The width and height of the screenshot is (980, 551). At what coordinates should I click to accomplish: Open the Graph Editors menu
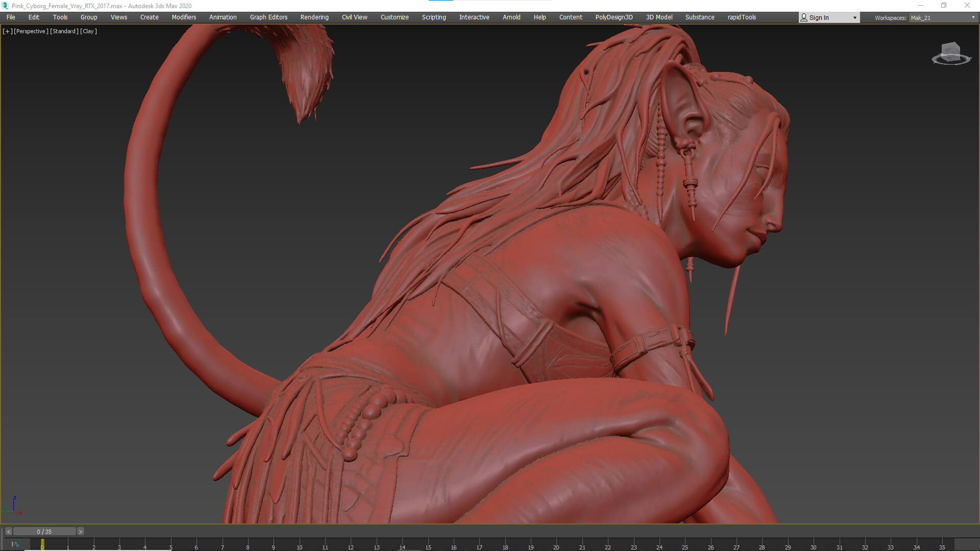pos(268,17)
